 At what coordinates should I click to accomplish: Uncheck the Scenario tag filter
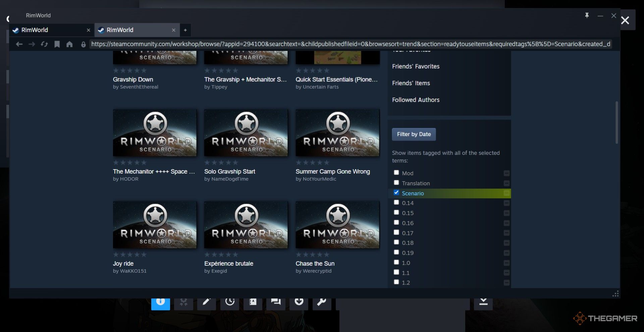pyautogui.click(x=396, y=193)
